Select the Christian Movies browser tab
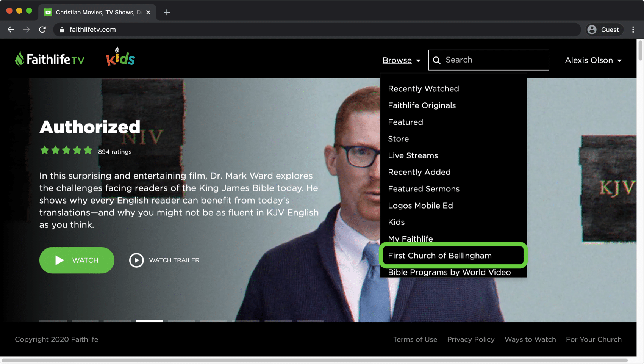 97,13
